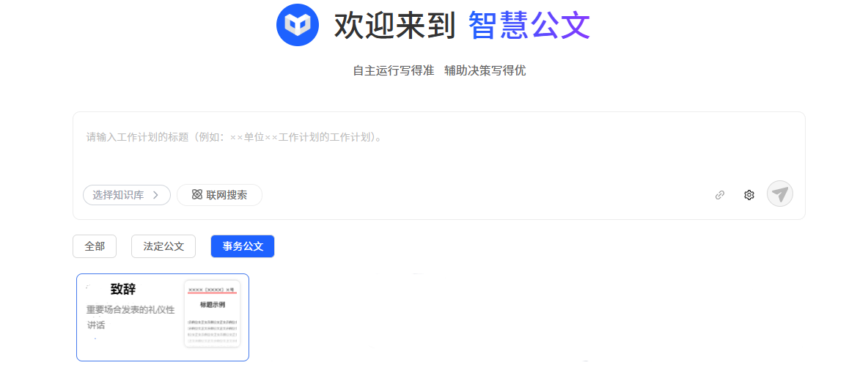The image size is (868, 368).
Task: Click the 重要场合发表的礼仪性讲话 description
Action: point(130,317)
